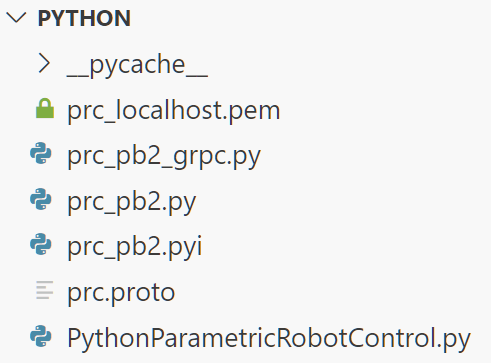This screenshot has height=363, width=491.
Task: Open the prc_localhost.pem certificate file
Action: point(174,110)
